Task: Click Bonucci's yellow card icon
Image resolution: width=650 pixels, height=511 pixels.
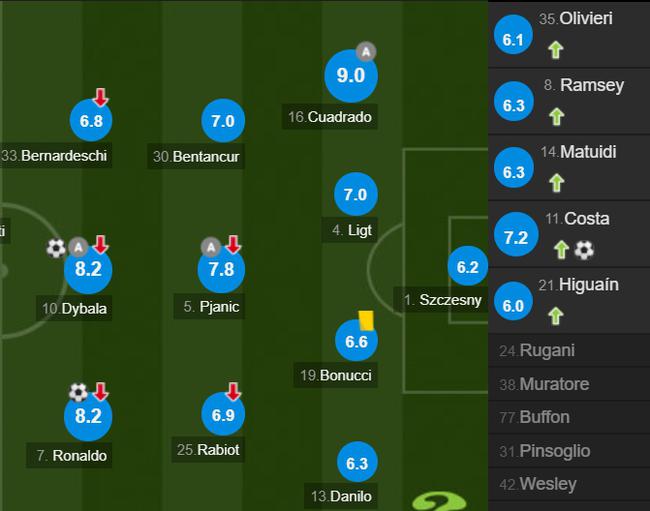Action: 366,321
